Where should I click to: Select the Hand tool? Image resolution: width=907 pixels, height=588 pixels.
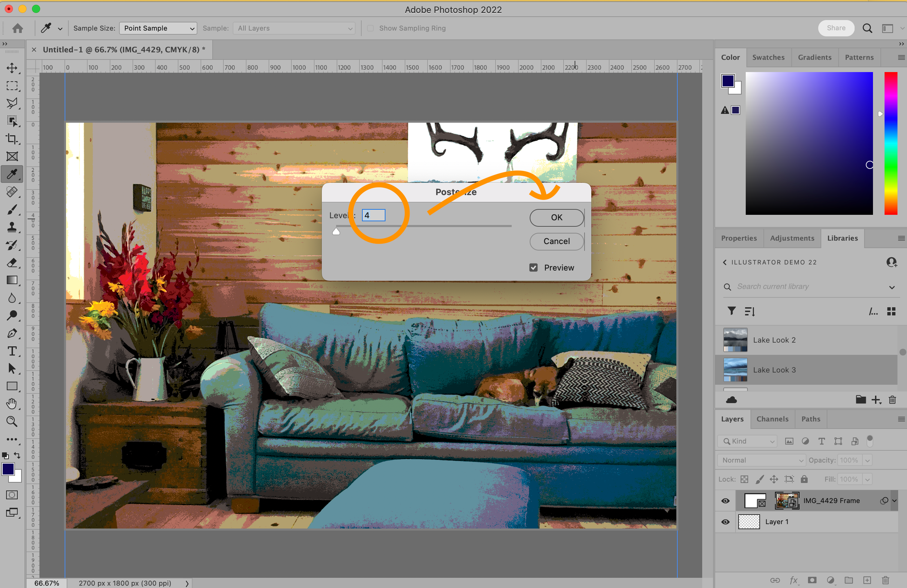coord(12,404)
